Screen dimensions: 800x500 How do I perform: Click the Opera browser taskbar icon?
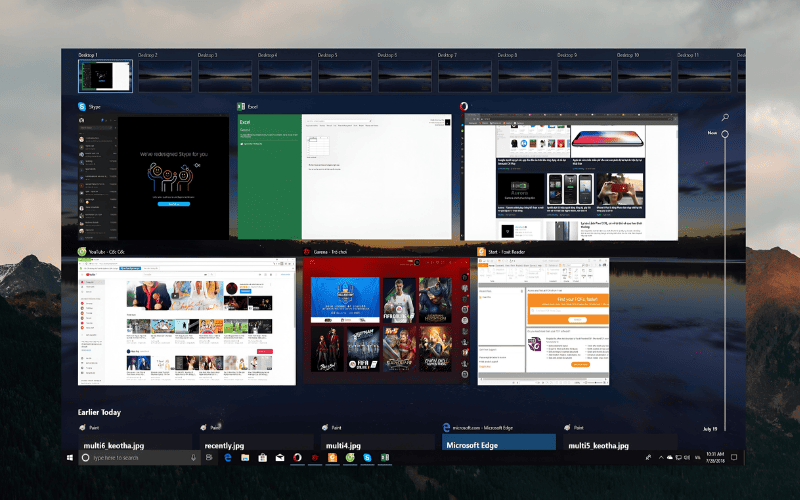[297, 458]
